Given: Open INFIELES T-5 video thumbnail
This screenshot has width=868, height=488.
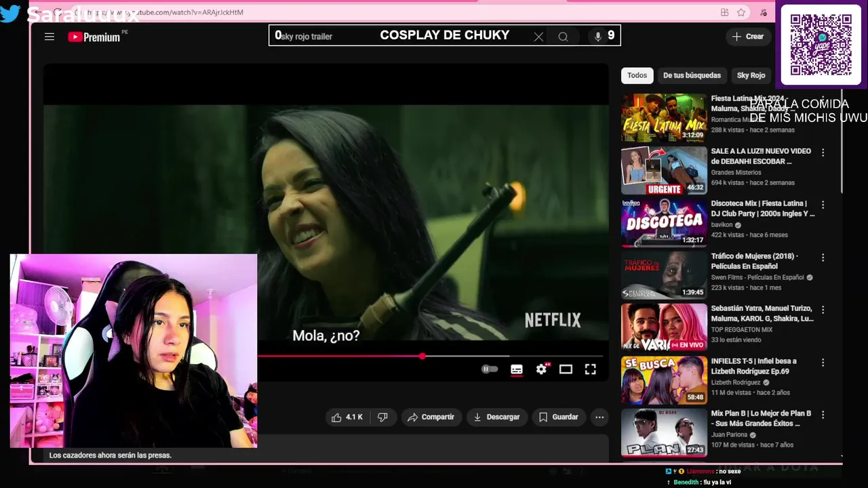Looking at the screenshot, I should pos(664,380).
